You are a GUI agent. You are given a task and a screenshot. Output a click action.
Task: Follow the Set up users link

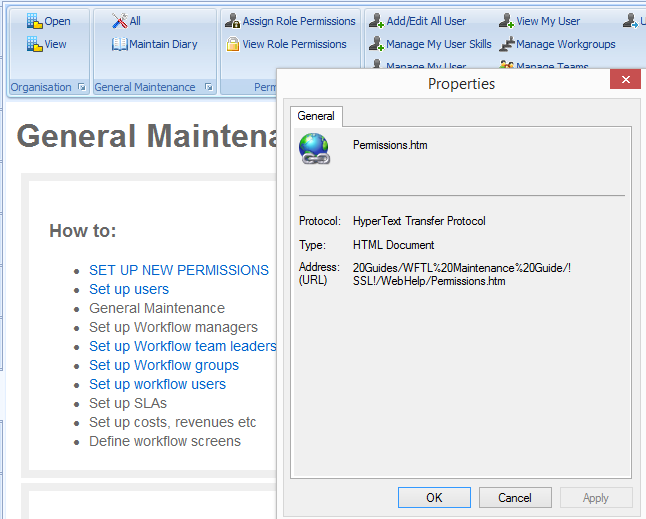[x=129, y=289]
